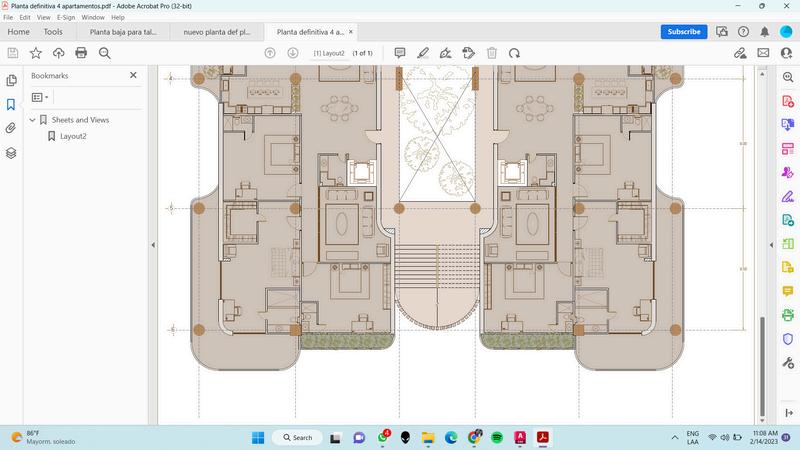Print the document using printer icon
Image resolution: width=800 pixels, height=450 pixels.
tap(81, 53)
